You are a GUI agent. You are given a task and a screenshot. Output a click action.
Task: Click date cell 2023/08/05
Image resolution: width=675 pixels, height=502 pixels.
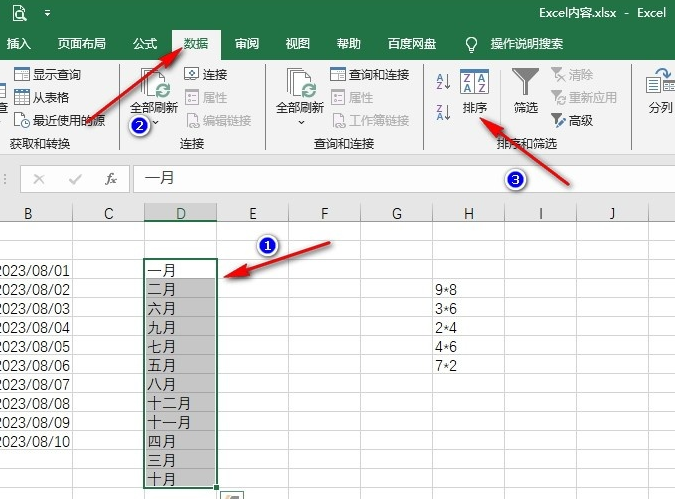click(x=36, y=346)
